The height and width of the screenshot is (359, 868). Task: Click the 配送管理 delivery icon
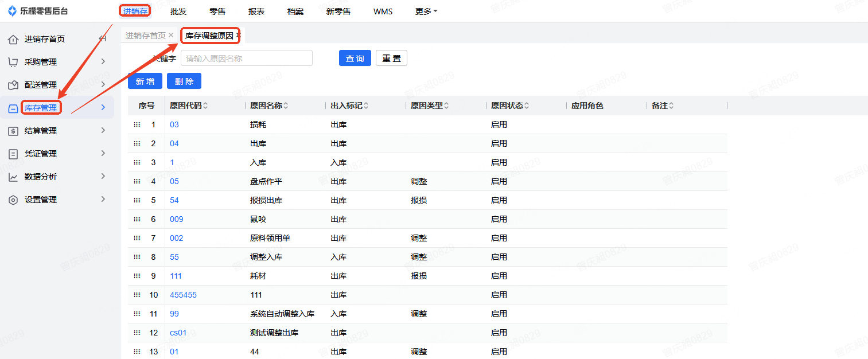[x=13, y=85]
